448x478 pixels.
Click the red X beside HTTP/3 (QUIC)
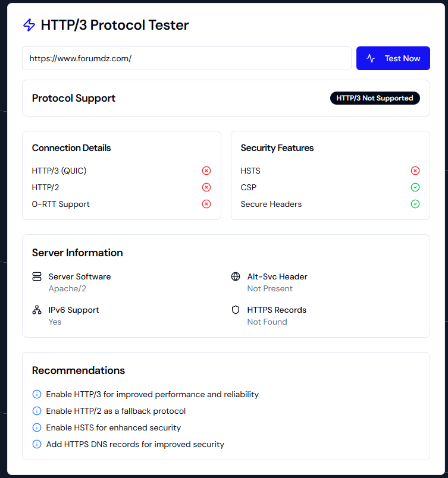click(206, 171)
